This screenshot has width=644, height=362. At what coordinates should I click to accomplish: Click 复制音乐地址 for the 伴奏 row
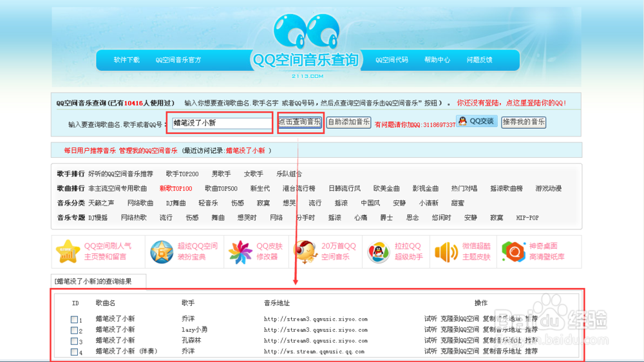(502, 351)
